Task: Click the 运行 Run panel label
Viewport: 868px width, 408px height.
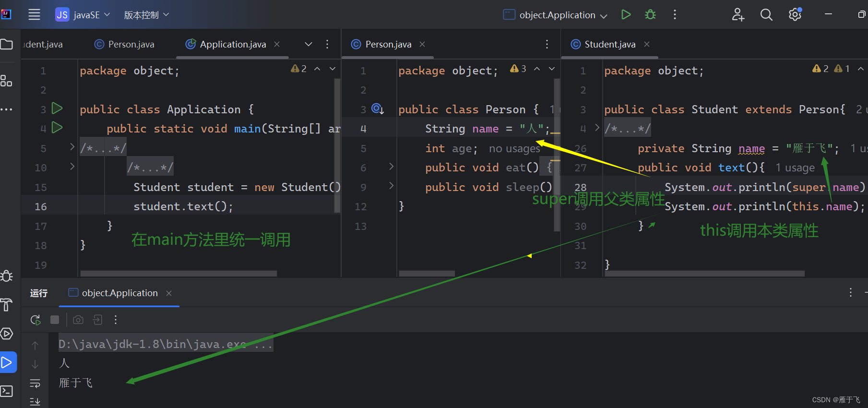Action: (x=39, y=293)
